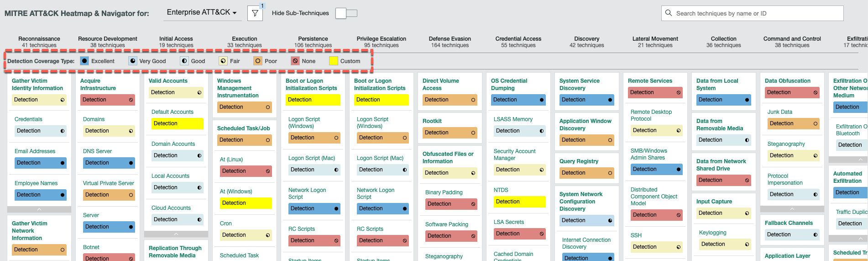This screenshot has height=261, width=868.
Task: Select the Good coverage legend icon
Action: coord(184,61)
